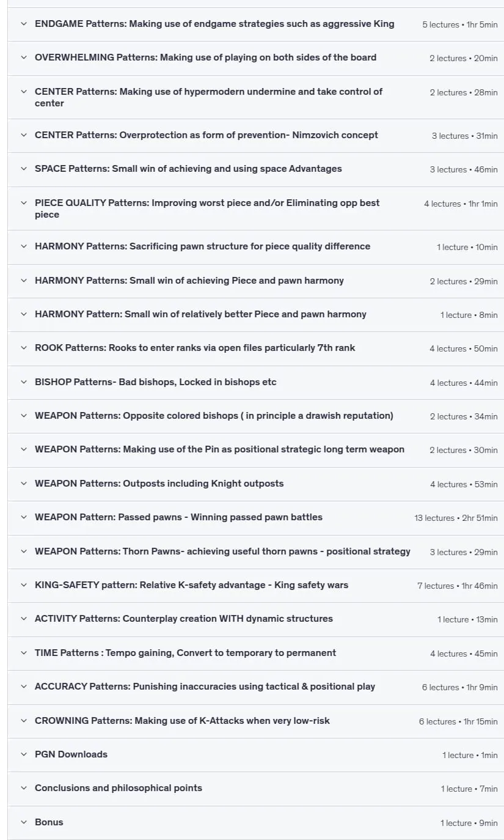Expand ACTIVITY Patterns Counterplay chevron
Image resolution: width=504 pixels, height=840 pixels.
[24, 619]
